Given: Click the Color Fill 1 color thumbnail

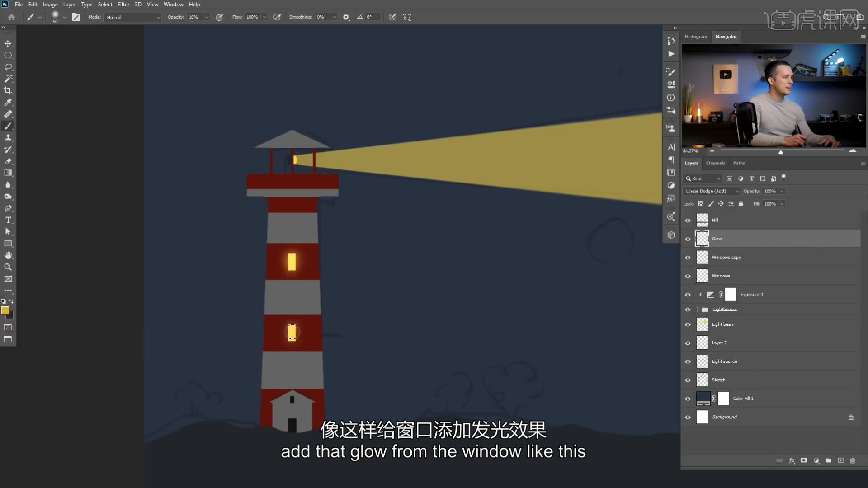Looking at the screenshot, I should point(703,399).
